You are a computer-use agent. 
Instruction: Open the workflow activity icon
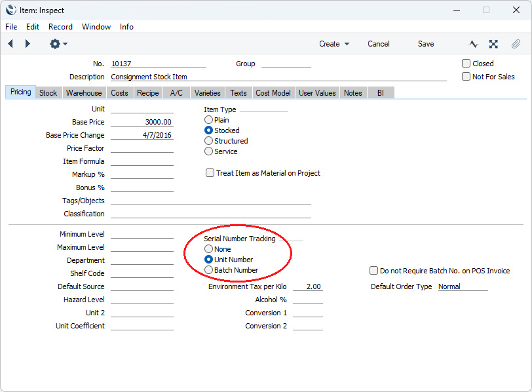click(x=474, y=44)
